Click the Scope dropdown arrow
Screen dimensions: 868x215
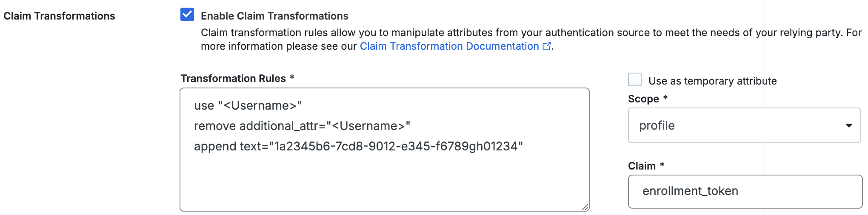pos(849,125)
